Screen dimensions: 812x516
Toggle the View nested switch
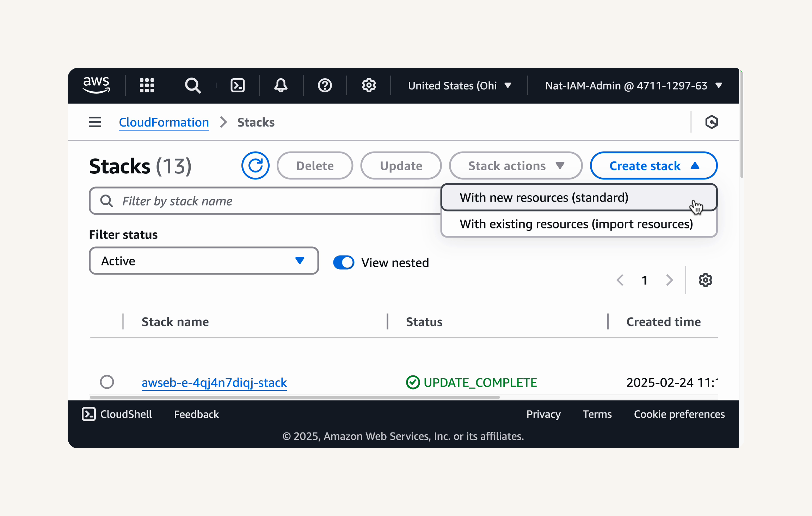tap(344, 263)
